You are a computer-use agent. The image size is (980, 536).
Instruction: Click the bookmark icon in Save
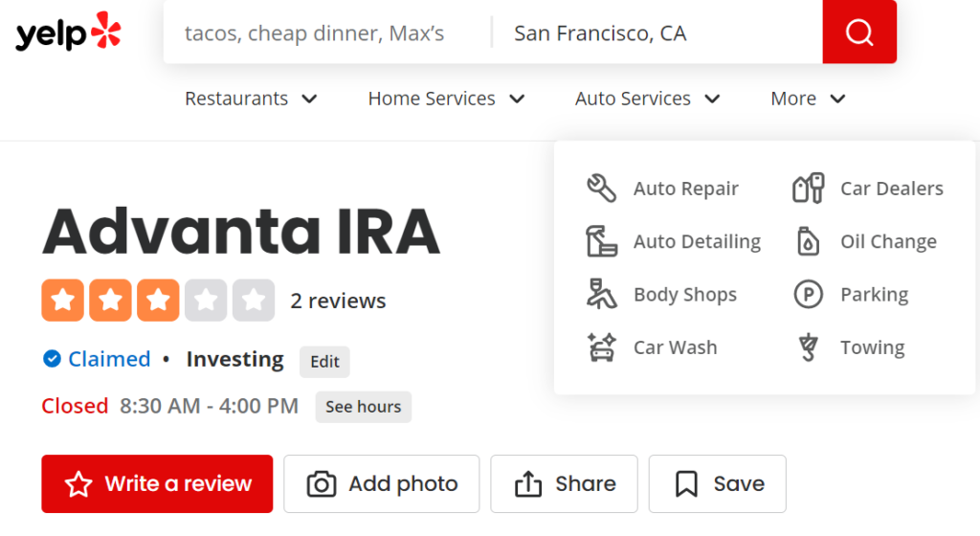(686, 484)
